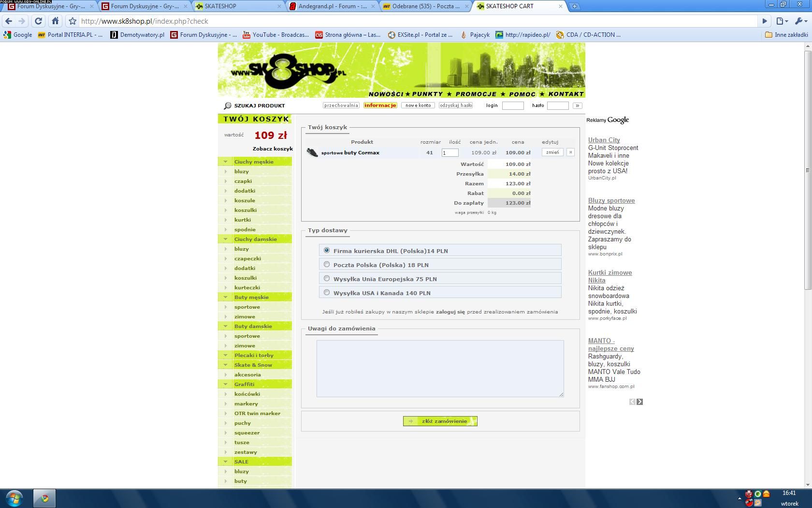Click the search magnifier next to SZUKAJ PRODUKT

coord(228,105)
